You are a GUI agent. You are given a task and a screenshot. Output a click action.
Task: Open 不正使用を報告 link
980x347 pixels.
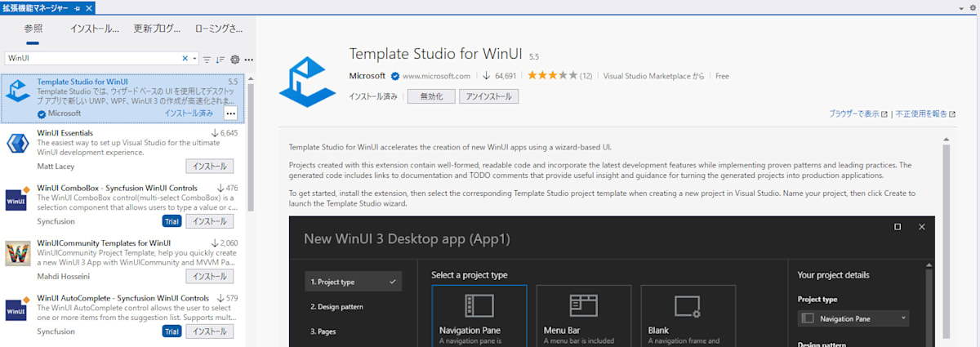click(x=924, y=114)
